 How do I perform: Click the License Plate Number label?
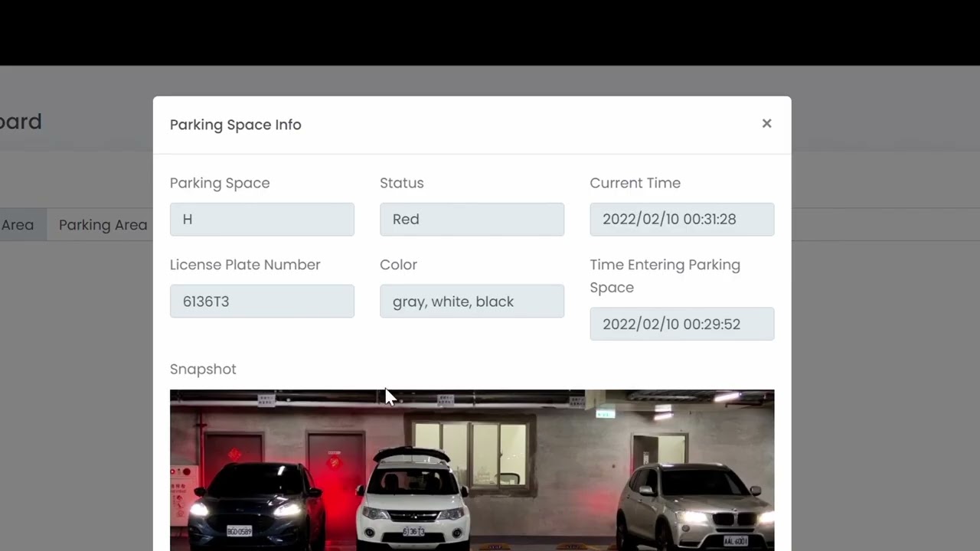tap(245, 265)
